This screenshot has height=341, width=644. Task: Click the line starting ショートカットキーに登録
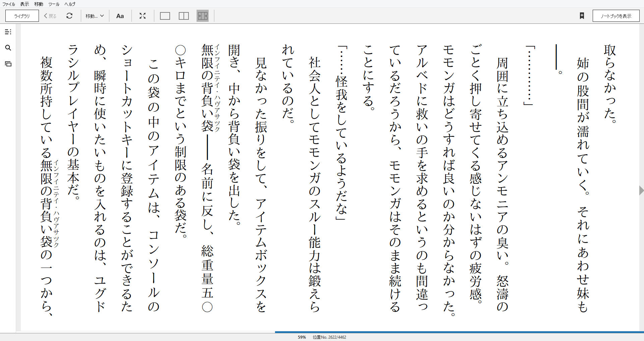click(127, 178)
